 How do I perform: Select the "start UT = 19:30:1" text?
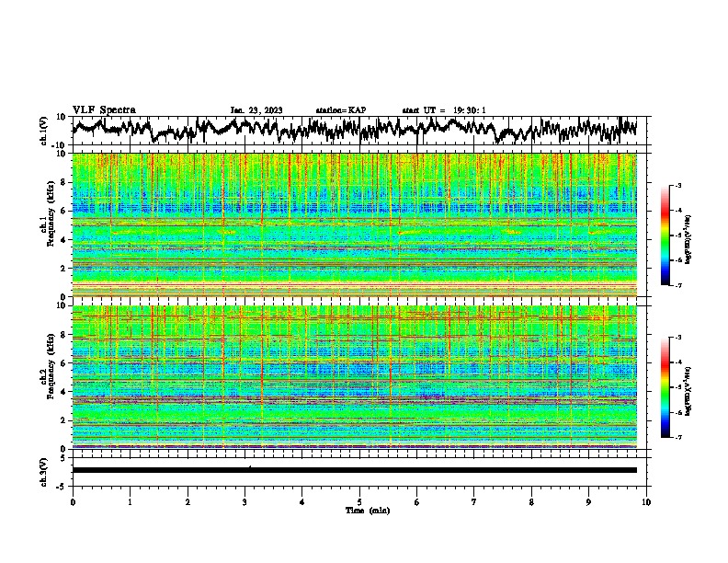pos(444,110)
